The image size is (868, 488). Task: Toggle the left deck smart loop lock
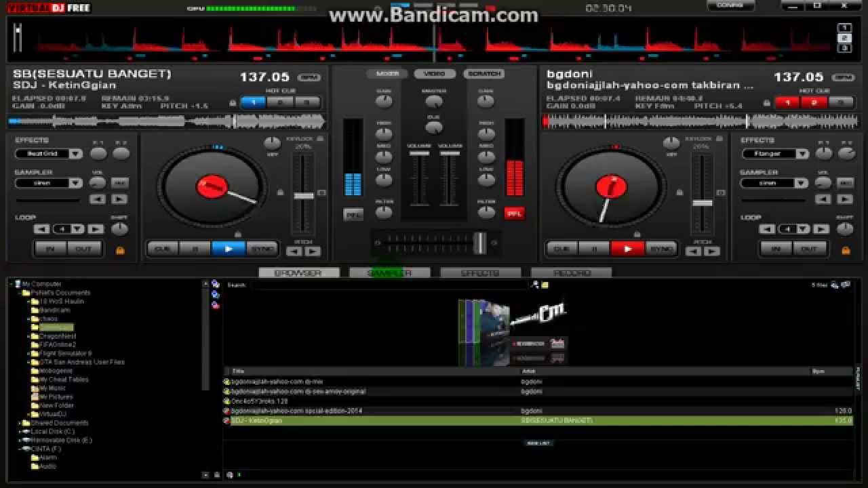pyautogui.click(x=120, y=250)
